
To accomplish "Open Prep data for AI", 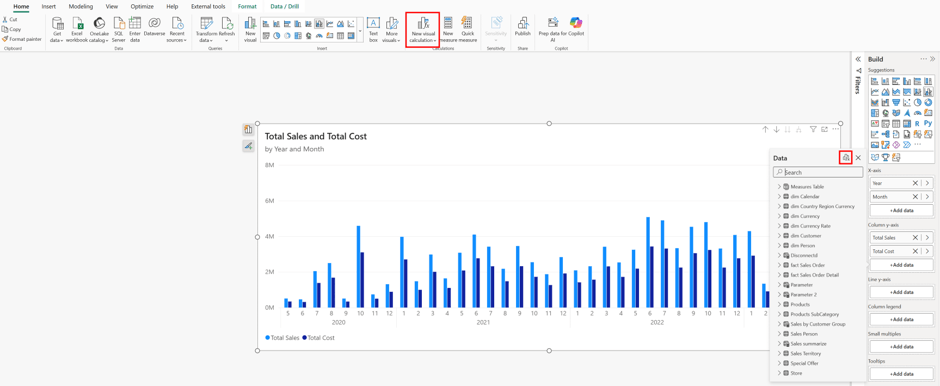I will coord(553,29).
